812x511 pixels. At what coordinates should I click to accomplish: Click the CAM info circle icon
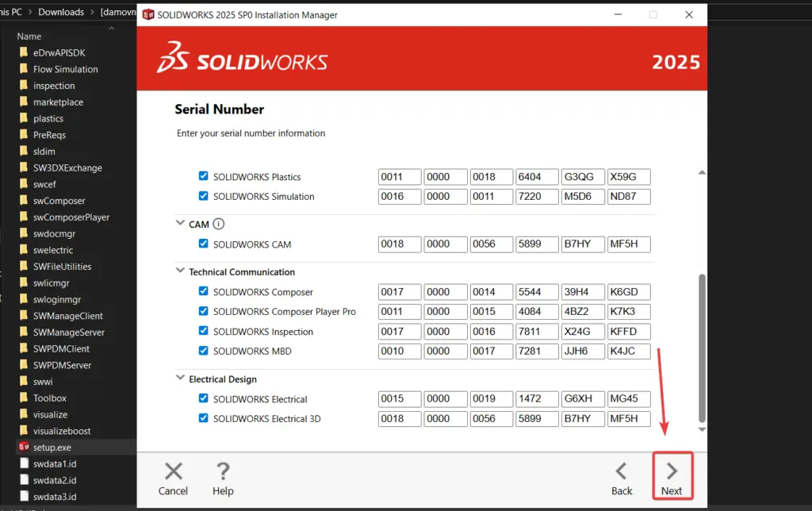coord(219,224)
